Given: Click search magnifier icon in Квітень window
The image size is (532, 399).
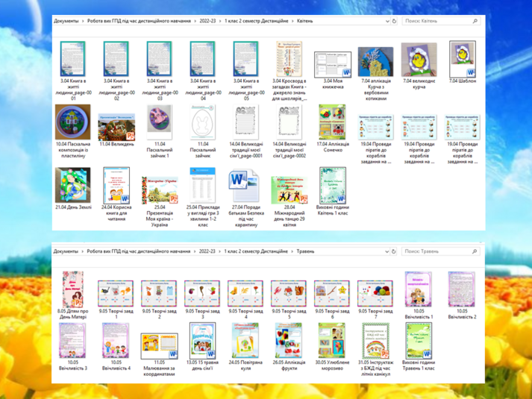Looking at the screenshot, I should tap(475, 21).
